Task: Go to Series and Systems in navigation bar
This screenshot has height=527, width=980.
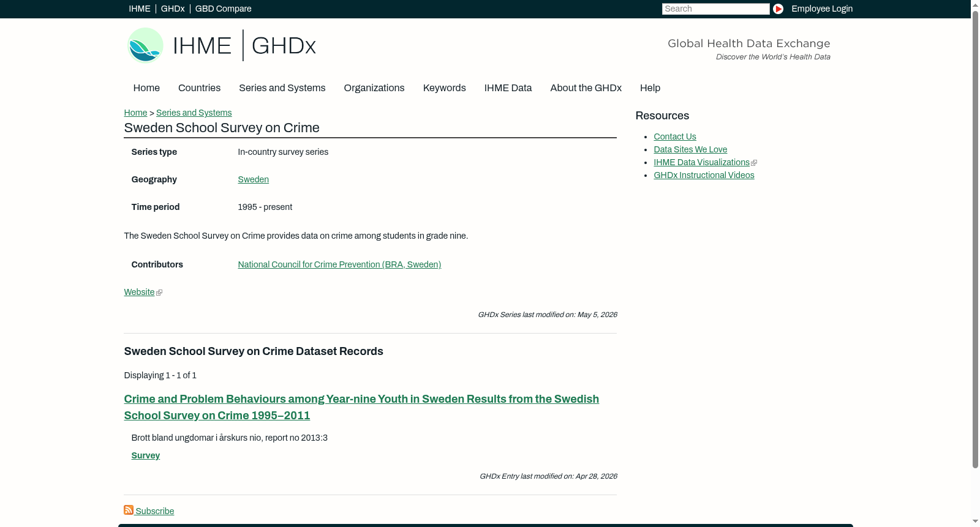Action: coord(282,88)
